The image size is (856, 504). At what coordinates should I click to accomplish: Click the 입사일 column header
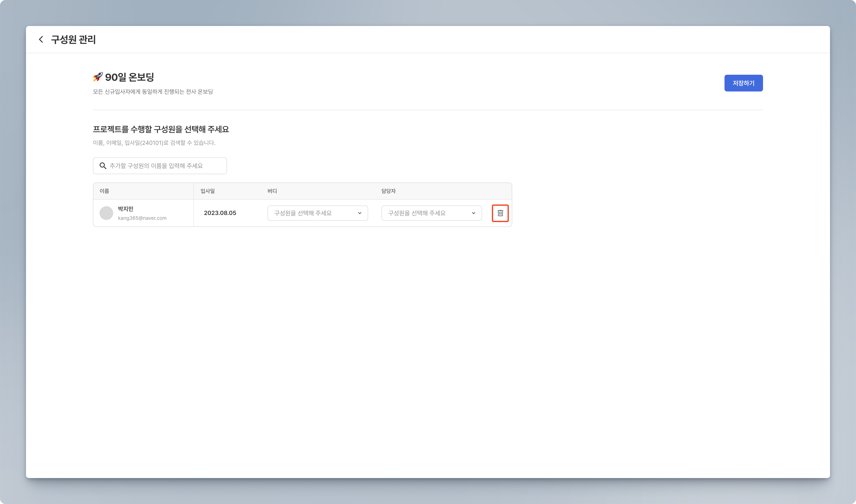pos(208,191)
